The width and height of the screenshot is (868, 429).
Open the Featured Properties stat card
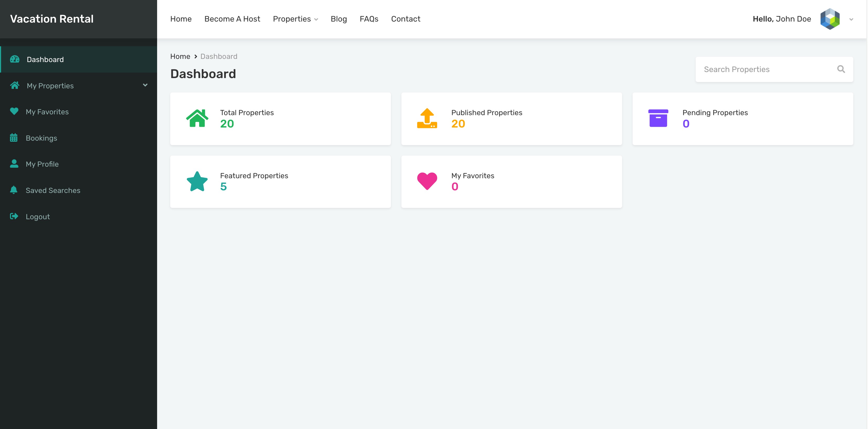coord(280,181)
